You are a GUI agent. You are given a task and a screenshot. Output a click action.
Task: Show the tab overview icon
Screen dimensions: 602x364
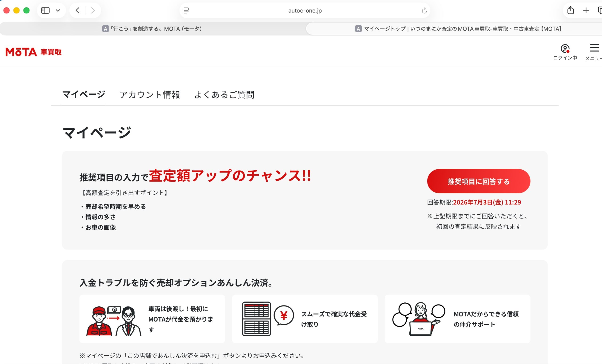[600, 11]
